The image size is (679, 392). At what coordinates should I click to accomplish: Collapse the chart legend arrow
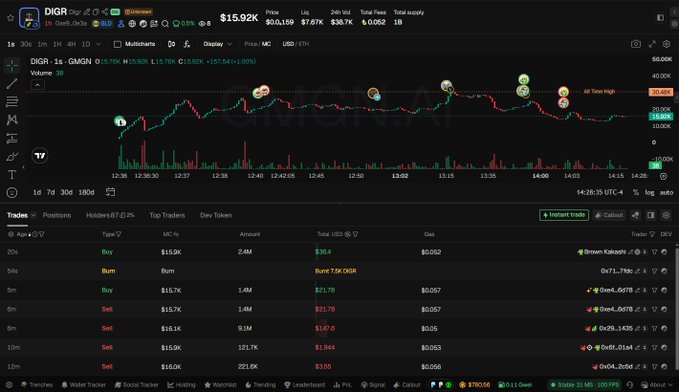37,85
